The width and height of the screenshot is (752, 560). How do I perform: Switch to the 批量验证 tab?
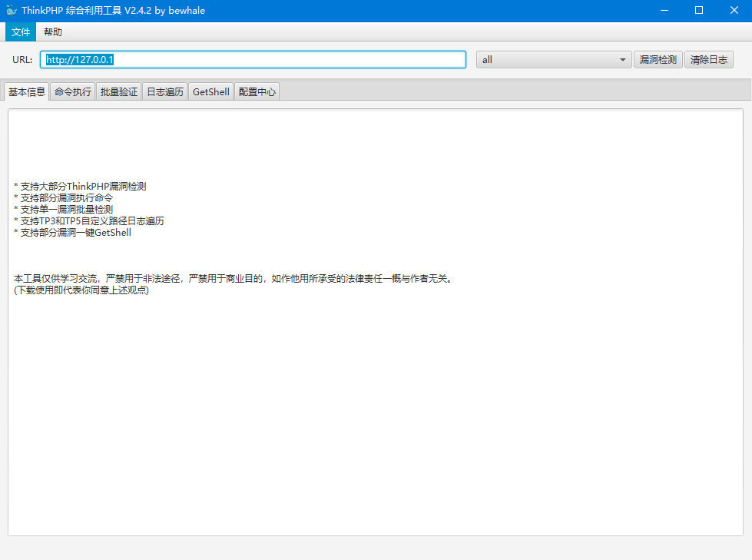(118, 91)
